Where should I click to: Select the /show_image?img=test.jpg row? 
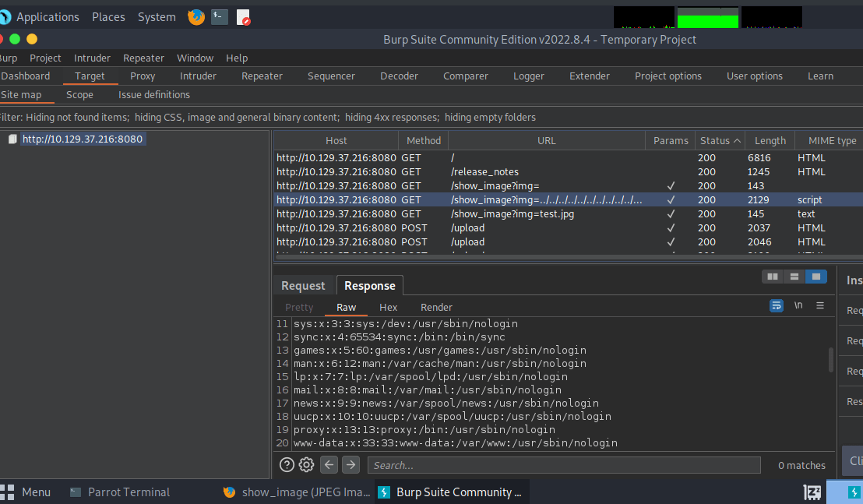568,214
